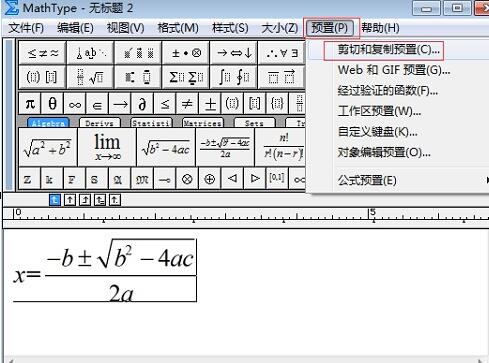Screen dimensions: 489x363
Task: Insert the Fraktur M symbol
Action: coord(142,179)
